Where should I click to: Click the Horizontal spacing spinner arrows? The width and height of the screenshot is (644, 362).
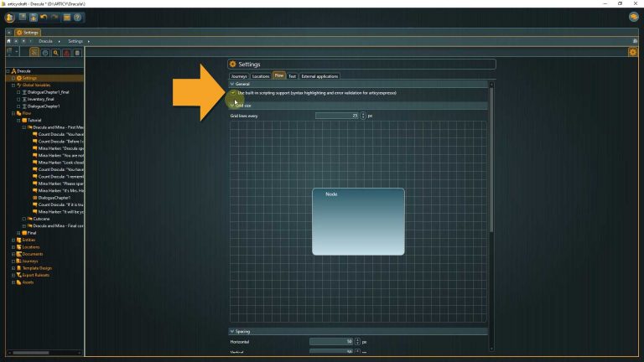pyautogui.click(x=357, y=342)
